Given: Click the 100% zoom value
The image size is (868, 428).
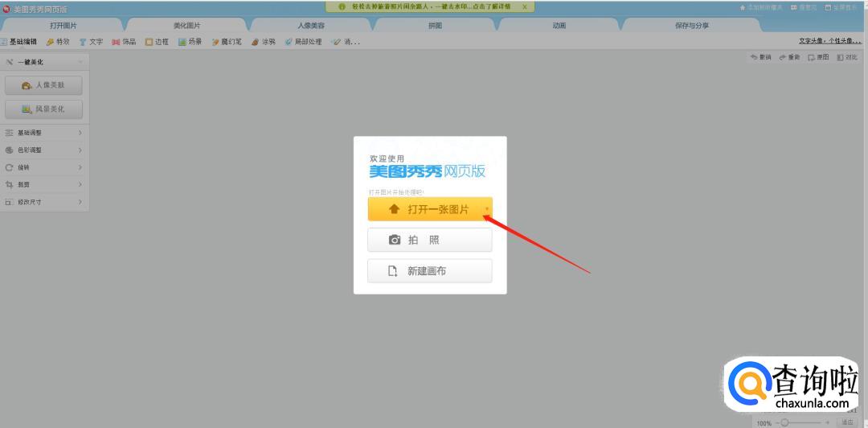Looking at the screenshot, I should pos(764,423).
